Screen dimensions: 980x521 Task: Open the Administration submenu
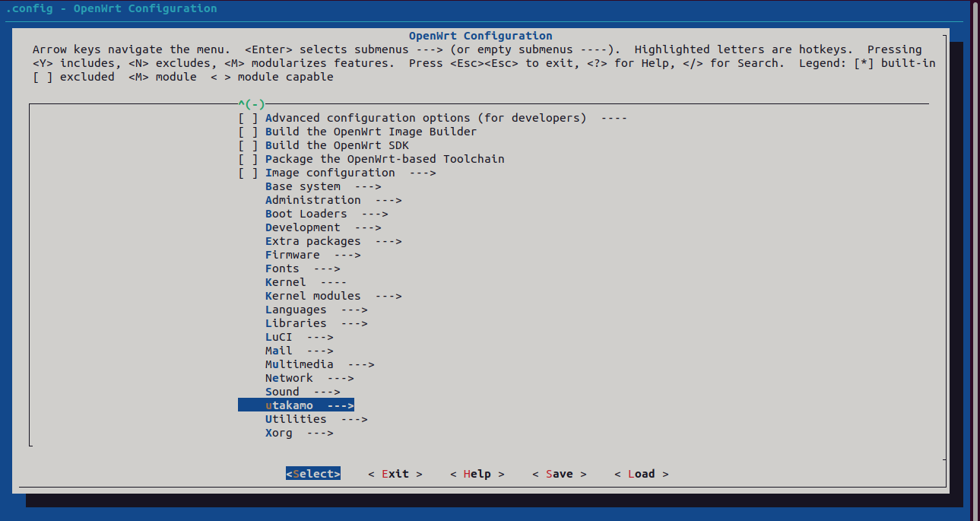click(333, 200)
